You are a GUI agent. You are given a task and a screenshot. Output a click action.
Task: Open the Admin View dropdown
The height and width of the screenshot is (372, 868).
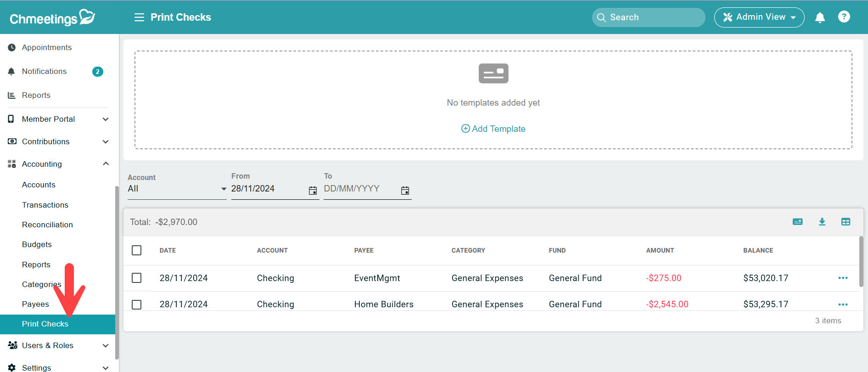pyautogui.click(x=759, y=17)
